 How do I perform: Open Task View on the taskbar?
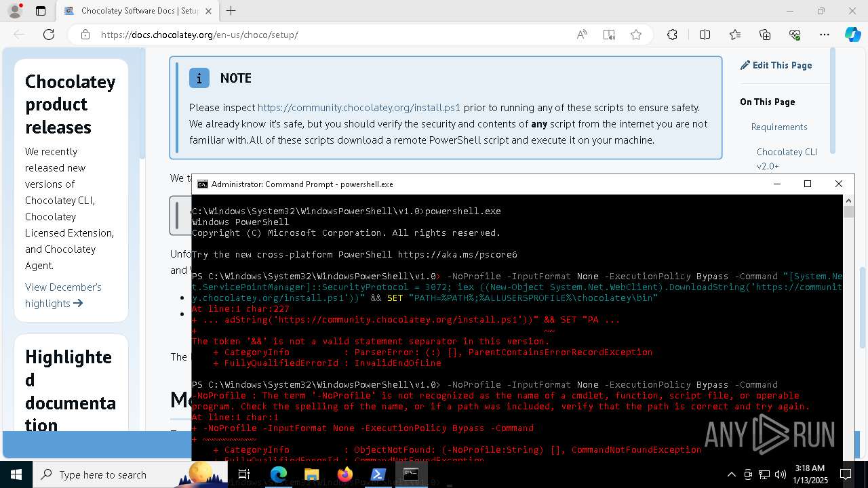click(244, 474)
